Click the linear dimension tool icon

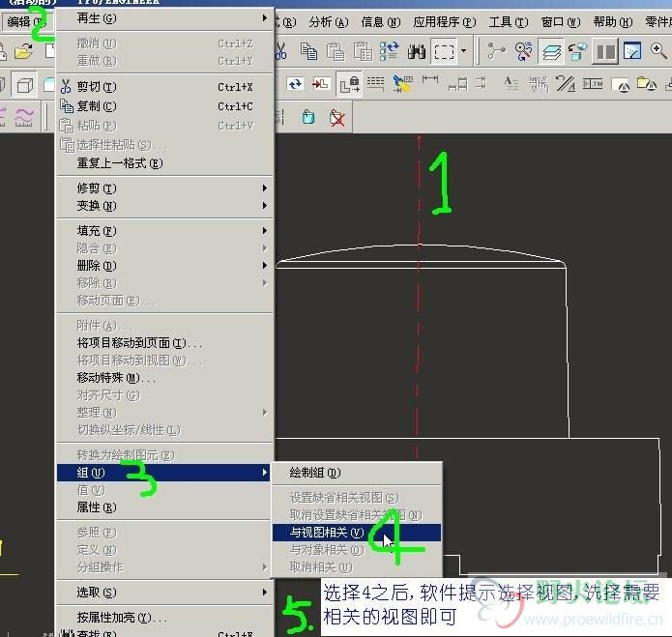coord(430,79)
